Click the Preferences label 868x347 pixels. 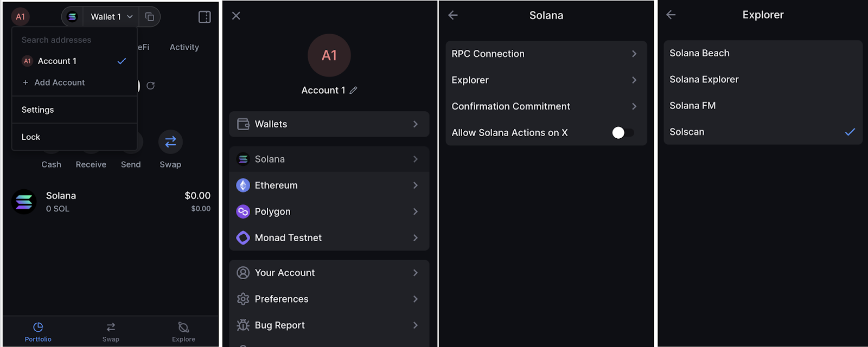pos(282,299)
